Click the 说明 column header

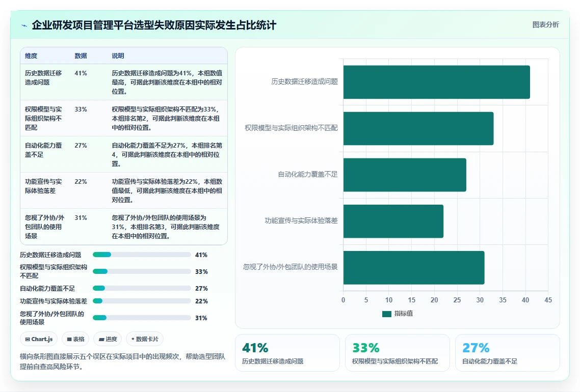click(118, 56)
